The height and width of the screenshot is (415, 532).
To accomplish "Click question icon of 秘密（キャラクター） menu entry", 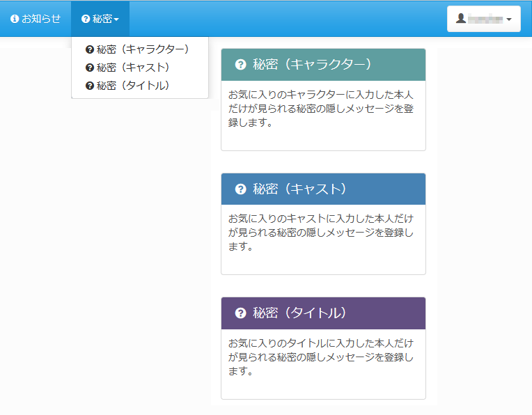I will (x=90, y=49).
